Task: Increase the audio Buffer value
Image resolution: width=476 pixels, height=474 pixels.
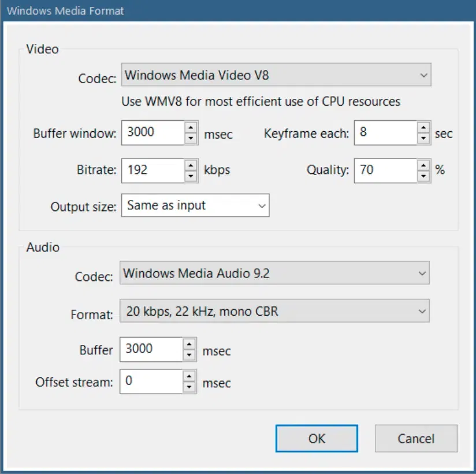Action: point(189,343)
